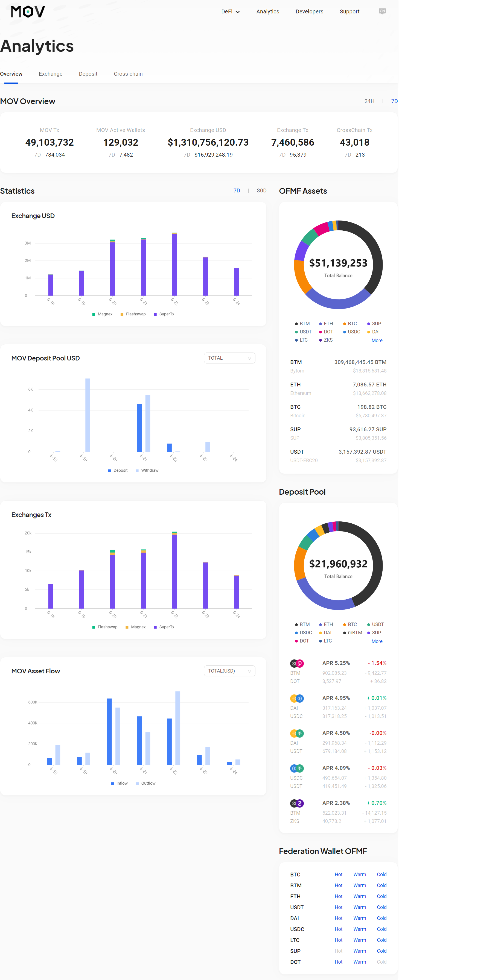Switch Statistics to 30D view
Viewport: 501px width, 980px height.
[x=261, y=190]
